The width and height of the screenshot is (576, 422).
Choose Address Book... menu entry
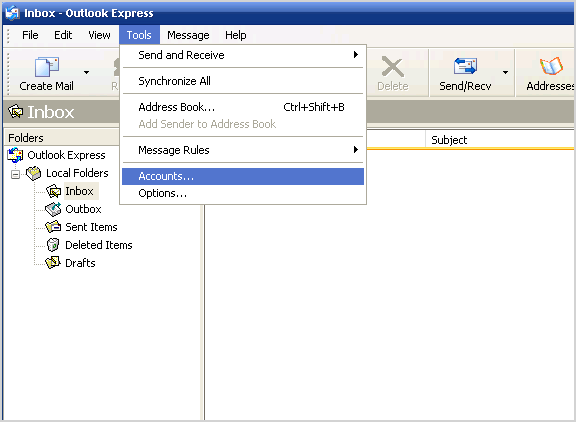pyautogui.click(x=243, y=107)
